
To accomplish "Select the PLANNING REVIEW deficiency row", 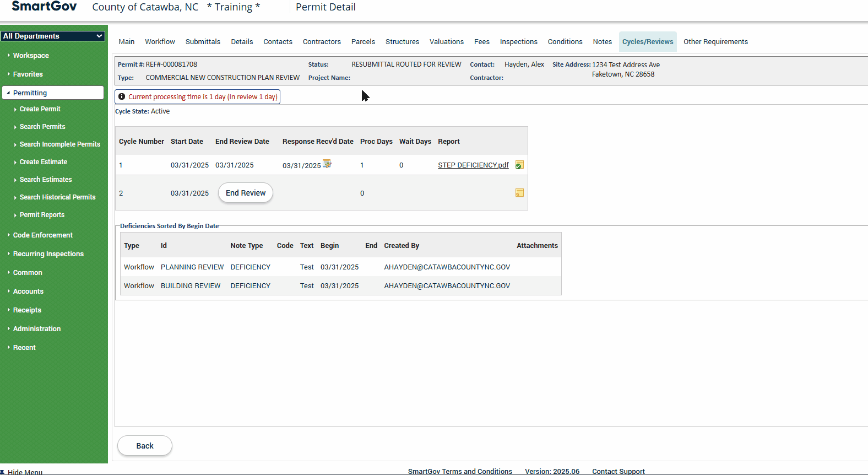I will (x=192, y=267).
